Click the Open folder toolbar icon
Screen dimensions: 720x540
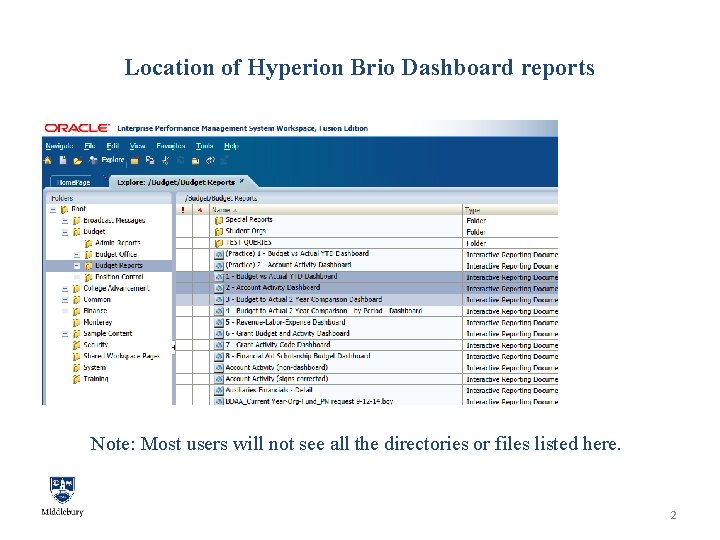point(78,161)
